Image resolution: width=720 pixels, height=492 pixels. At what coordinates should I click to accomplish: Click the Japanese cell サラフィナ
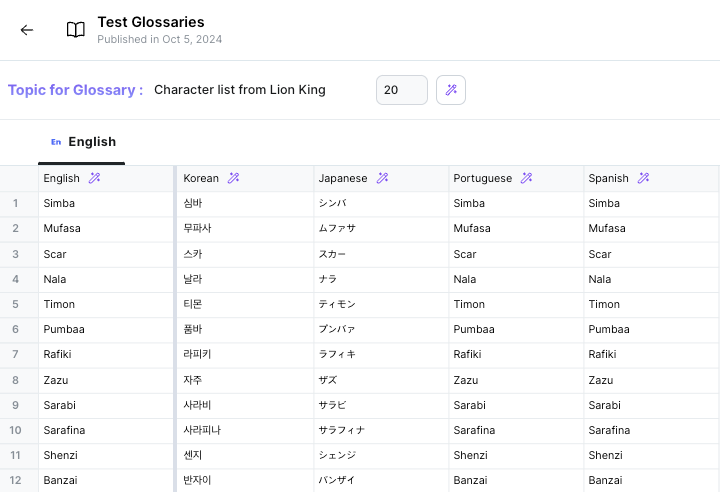coord(381,430)
